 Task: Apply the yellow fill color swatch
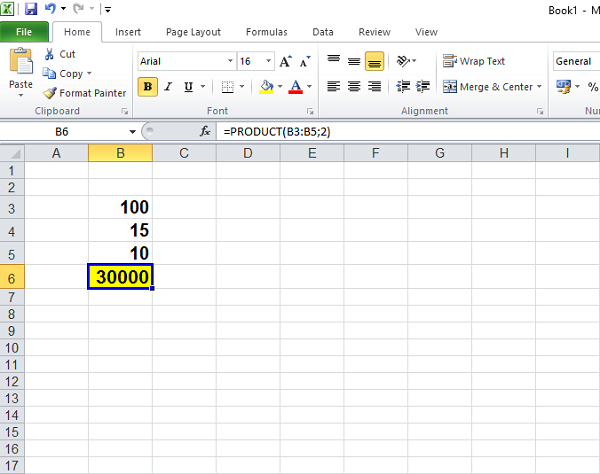point(266,87)
